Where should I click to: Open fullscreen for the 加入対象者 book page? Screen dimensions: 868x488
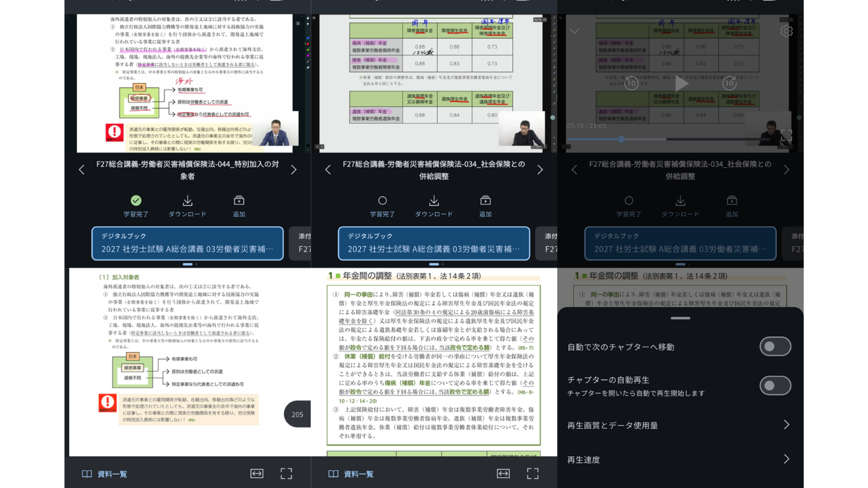coord(287,473)
